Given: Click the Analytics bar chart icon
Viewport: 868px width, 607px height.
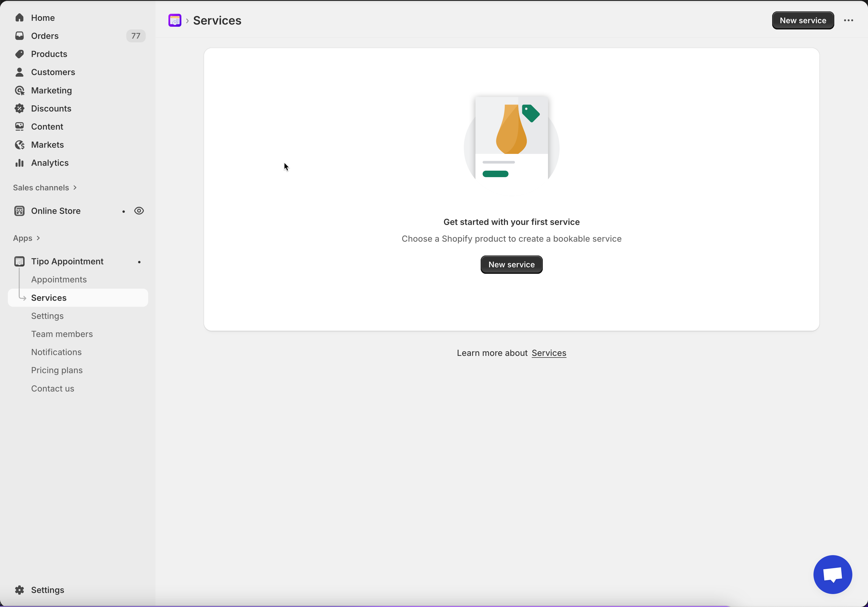Looking at the screenshot, I should (20, 163).
